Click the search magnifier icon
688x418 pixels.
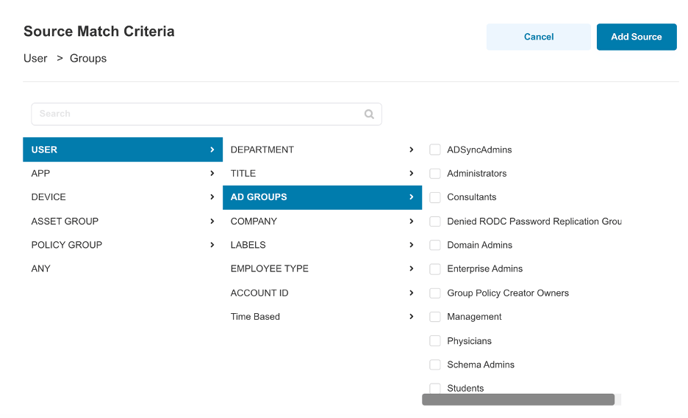coord(369,114)
